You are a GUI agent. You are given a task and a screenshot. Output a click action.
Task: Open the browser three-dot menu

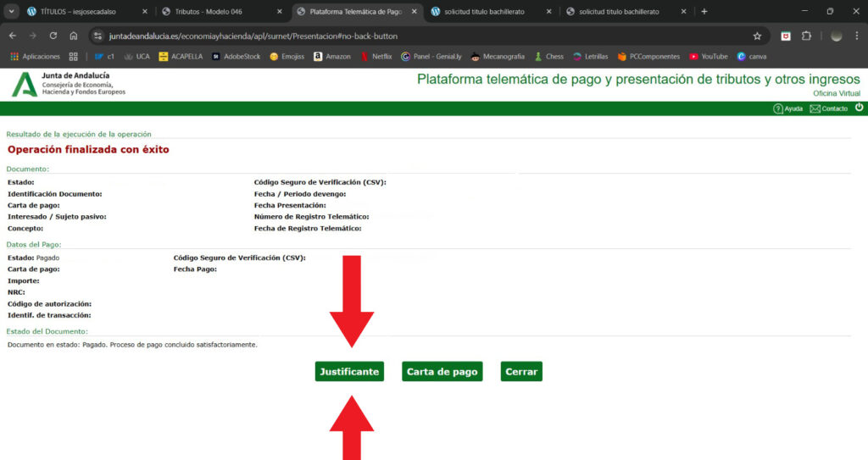(x=857, y=36)
